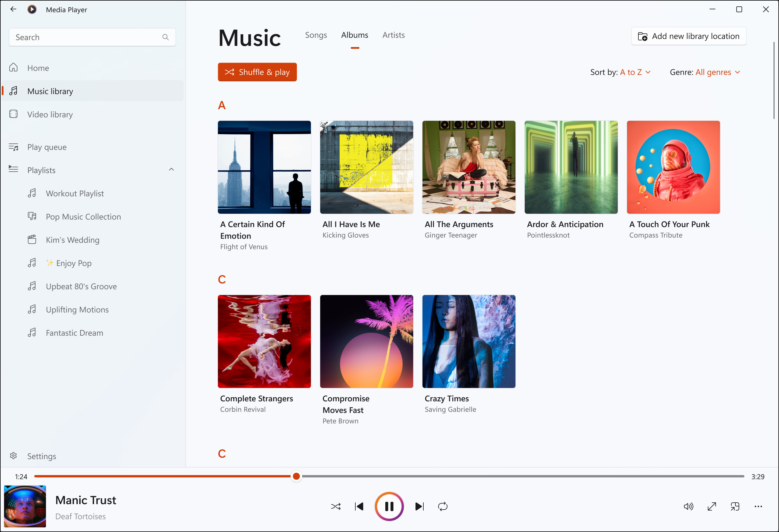Click inside the Search field
This screenshot has height=532, width=779.
(x=92, y=37)
